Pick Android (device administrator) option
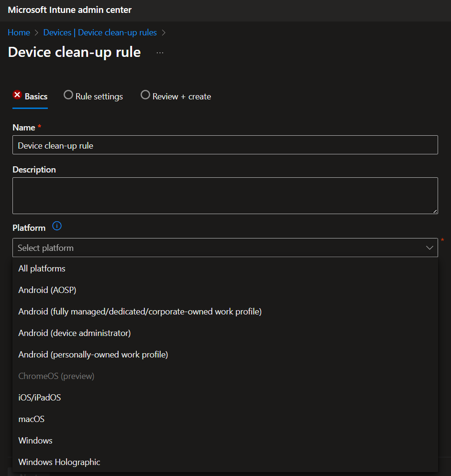The width and height of the screenshot is (451, 476). (225, 333)
